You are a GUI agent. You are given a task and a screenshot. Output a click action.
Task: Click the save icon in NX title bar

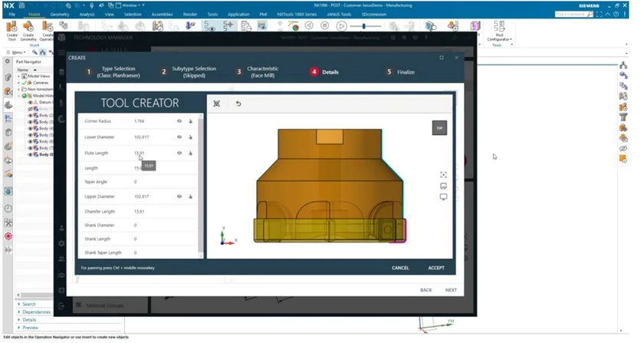(21, 5)
